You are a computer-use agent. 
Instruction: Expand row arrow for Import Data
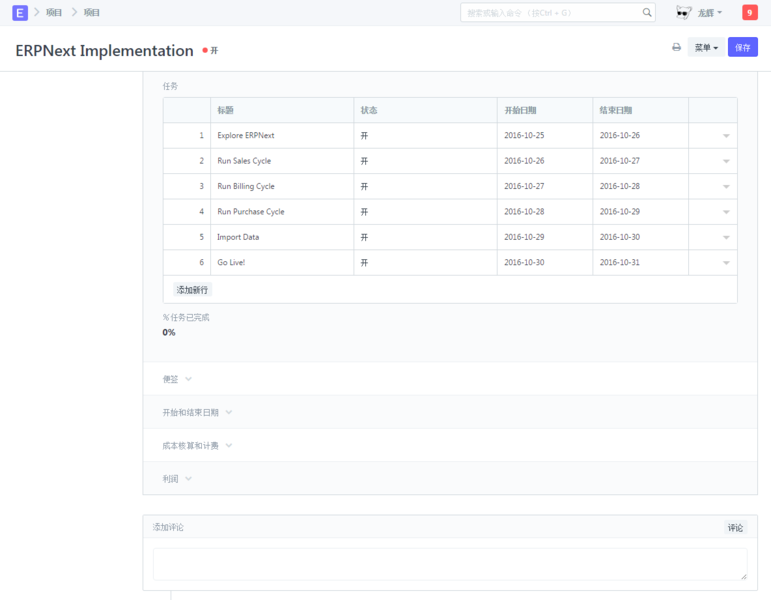pos(726,238)
